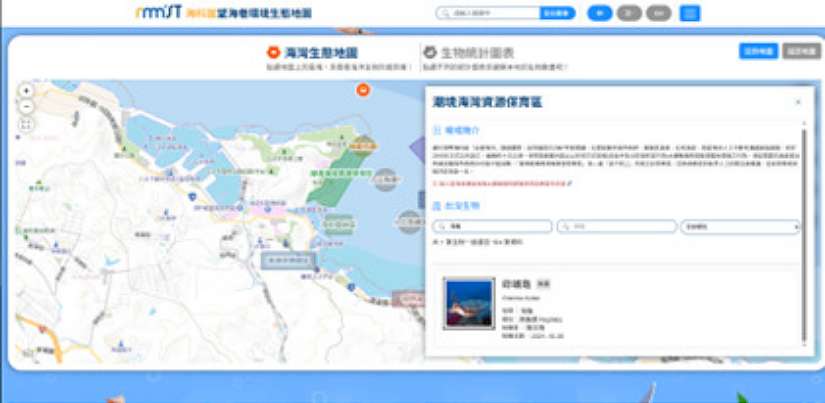
Task: Zoom in the map with plus button
Action: pyautogui.click(x=26, y=90)
